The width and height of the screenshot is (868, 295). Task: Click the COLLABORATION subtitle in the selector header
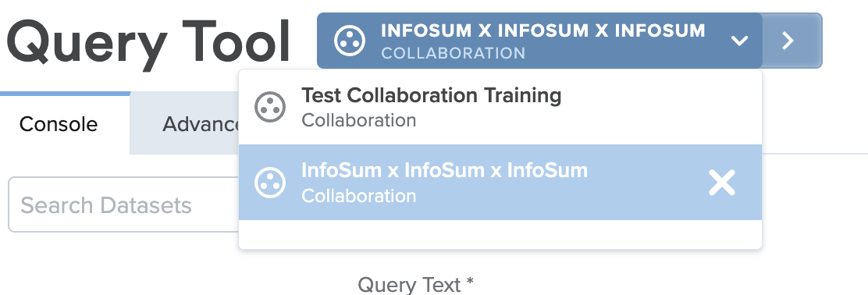pyautogui.click(x=454, y=53)
